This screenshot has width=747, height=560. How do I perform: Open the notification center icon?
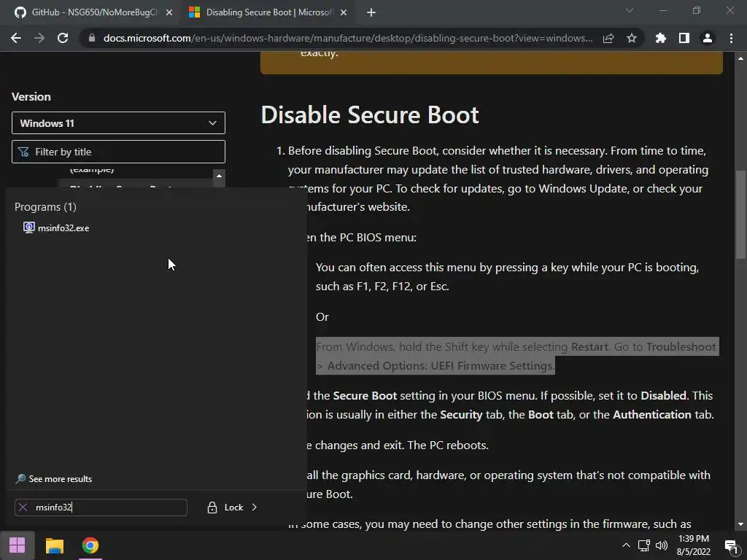731,547
